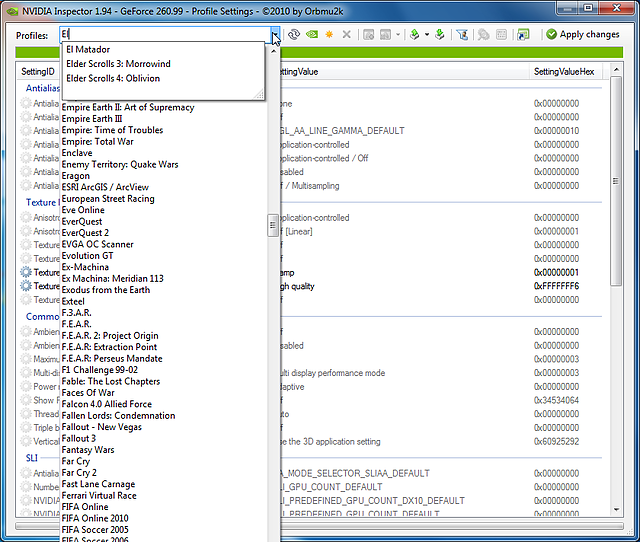Screen dimensions: 640x542
Task: Open the remove application dropdown arrow
Action: 398,35
